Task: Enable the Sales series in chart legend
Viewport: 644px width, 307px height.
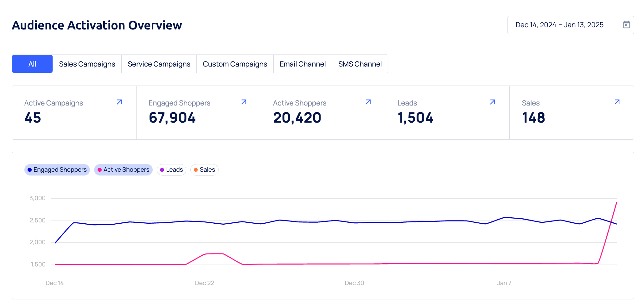Action: (204, 170)
